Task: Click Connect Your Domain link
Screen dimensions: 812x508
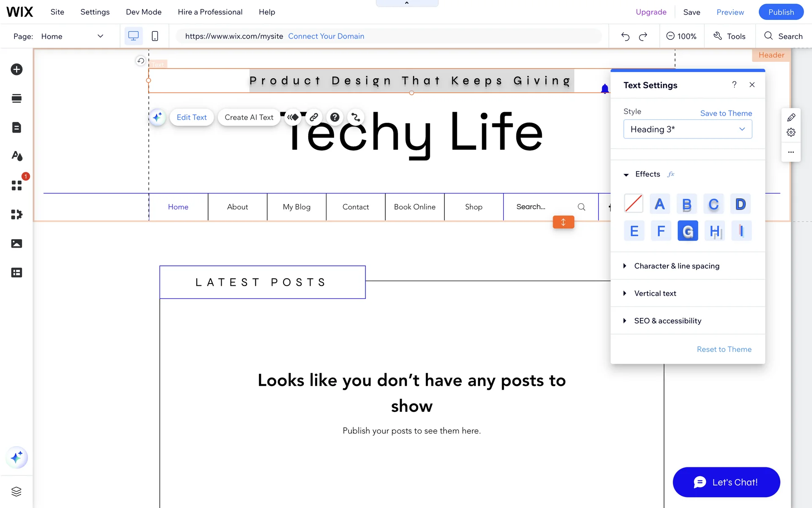Action: tap(326, 36)
